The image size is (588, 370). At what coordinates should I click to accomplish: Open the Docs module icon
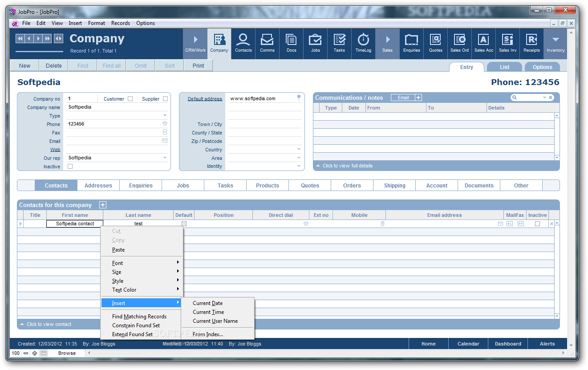[x=292, y=44]
